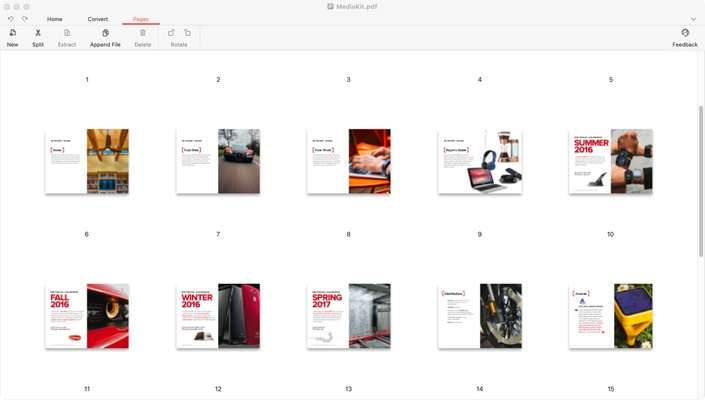
Task: Select page 10 Awards thumbnail
Action: click(x=611, y=316)
